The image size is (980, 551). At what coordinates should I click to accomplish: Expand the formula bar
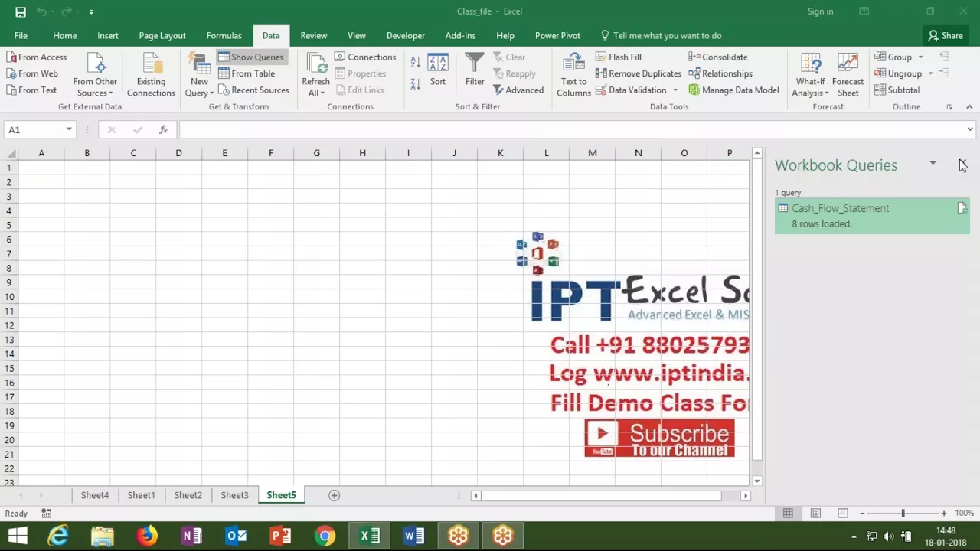[x=970, y=130]
